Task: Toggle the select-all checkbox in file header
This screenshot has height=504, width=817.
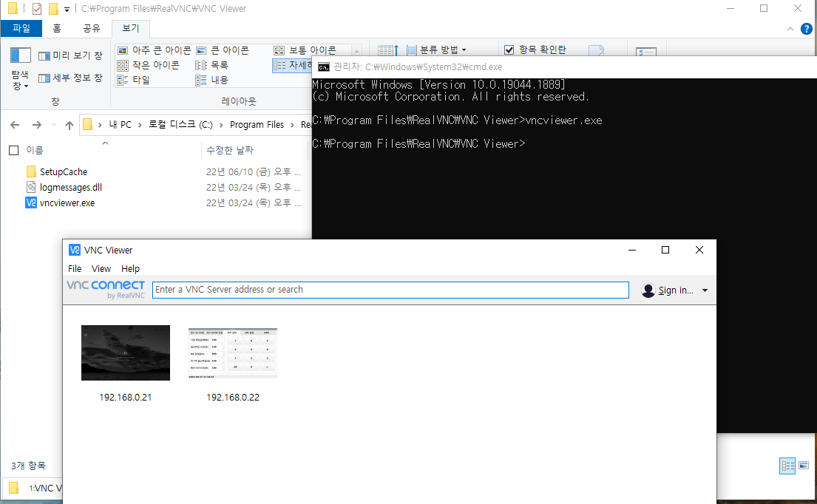Action: coord(14,151)
